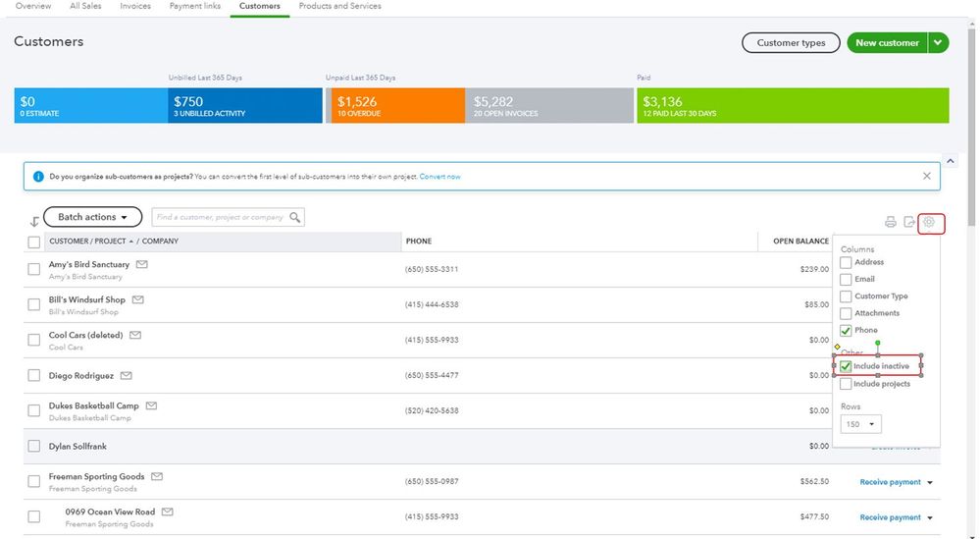Click email icon for Dukes Basketball Camp
The height and width of the screenshot is (539, 980).
coord(151,405)
